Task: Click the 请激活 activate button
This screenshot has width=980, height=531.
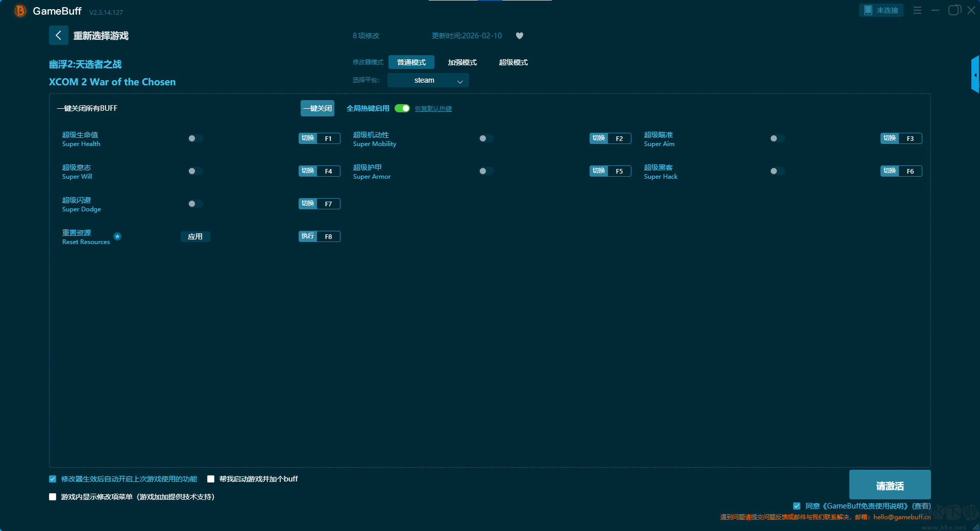Action: point(889,485)
